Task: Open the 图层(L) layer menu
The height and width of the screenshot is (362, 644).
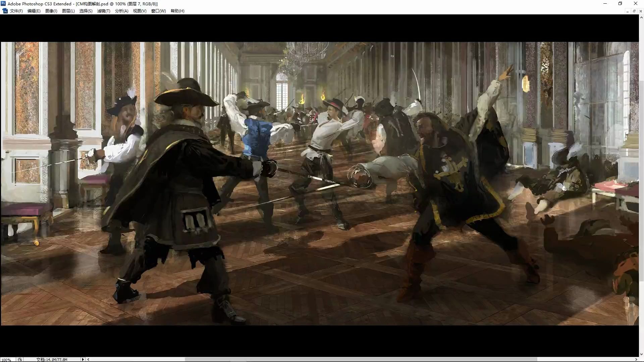Action: coord(68,11)
